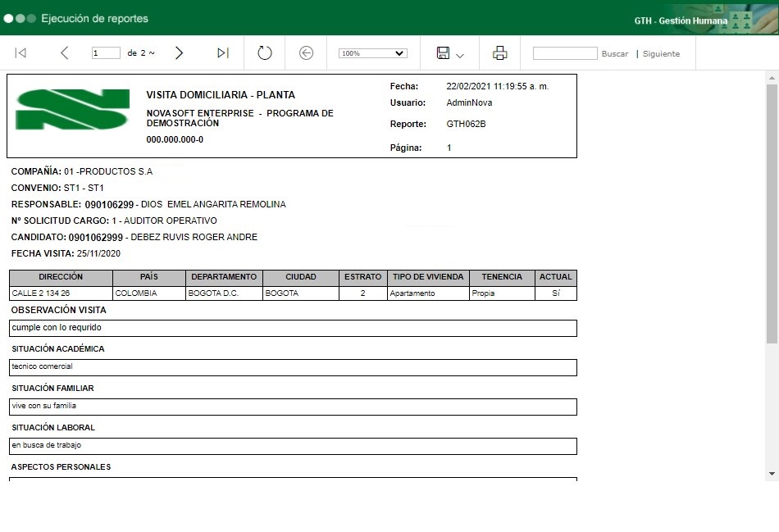Click the green Novasoft logo in report header
Screen dimensions: 779x532
[x=72, y=110]
